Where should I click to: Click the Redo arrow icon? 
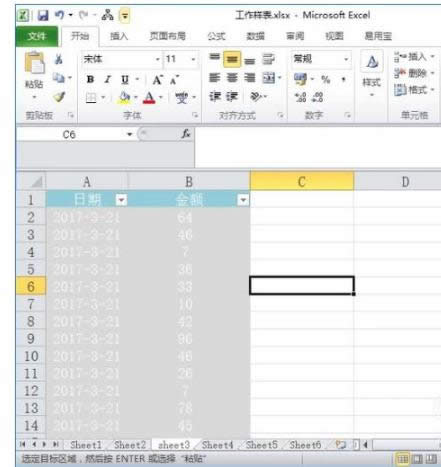[83, 15]
